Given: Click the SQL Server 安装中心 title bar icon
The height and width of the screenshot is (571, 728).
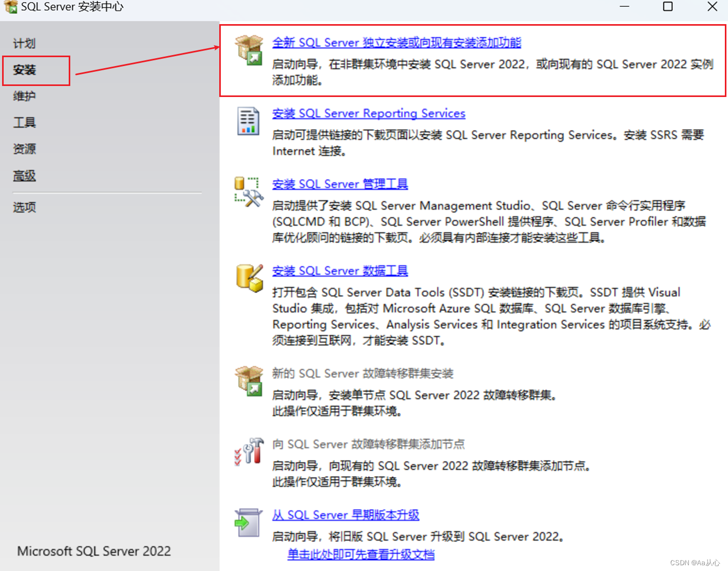Looking at the screenshot, I should [x=10, y=7].
